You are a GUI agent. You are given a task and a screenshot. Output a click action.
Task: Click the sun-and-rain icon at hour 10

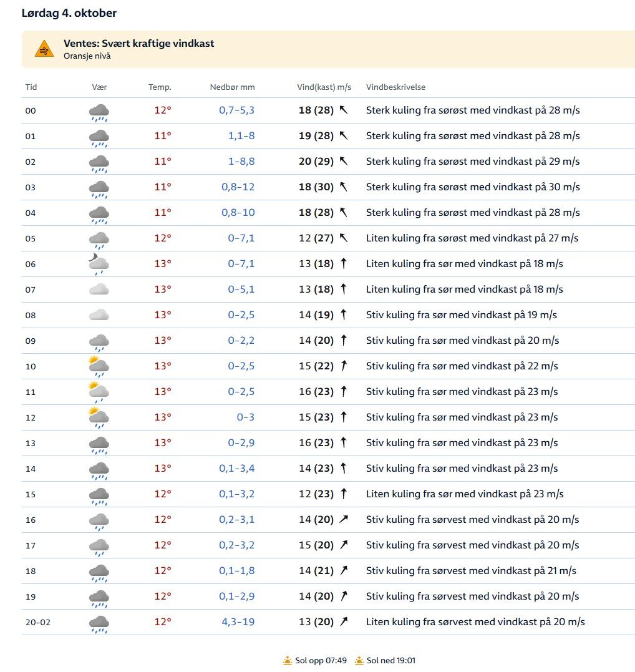[x=99, y=366]
